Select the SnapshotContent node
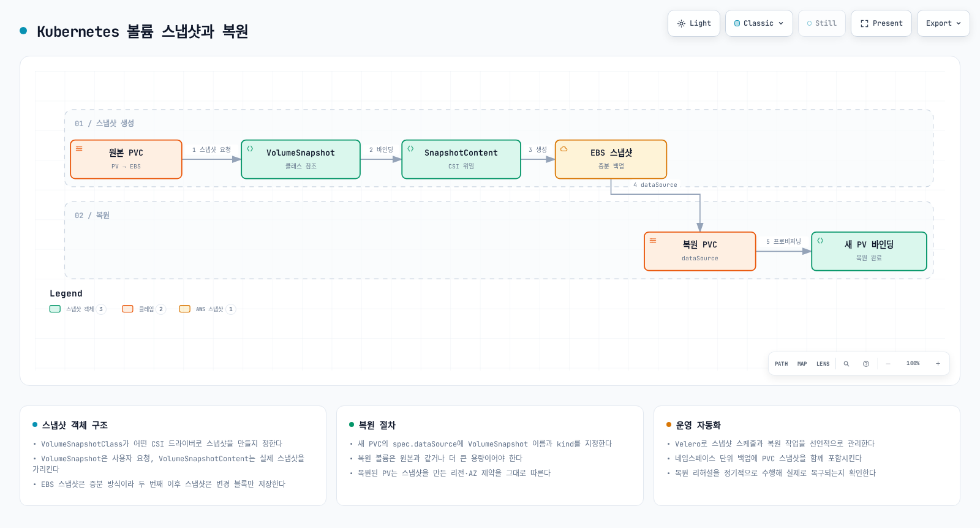Screen dimensions: 980x528 (x=461, y=159)
